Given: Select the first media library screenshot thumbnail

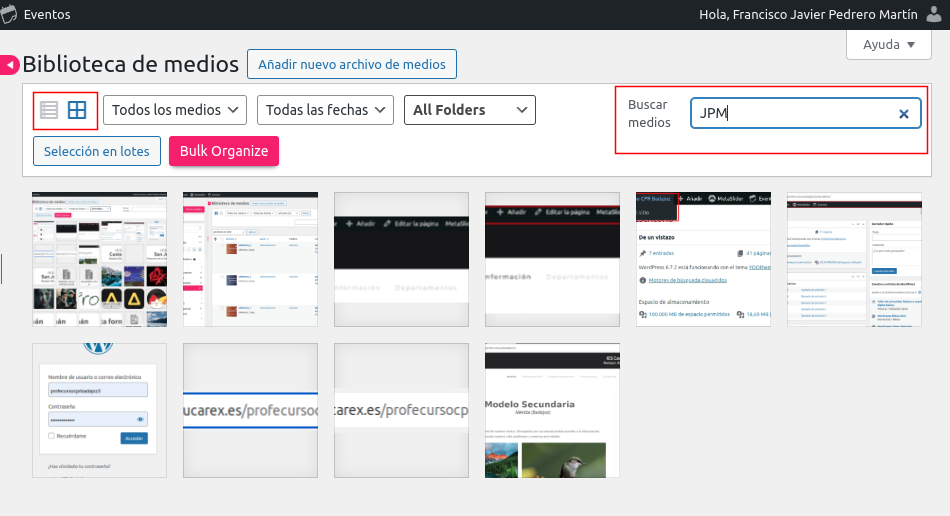Looking at the screenshot, I should click(x=99, y=259).
